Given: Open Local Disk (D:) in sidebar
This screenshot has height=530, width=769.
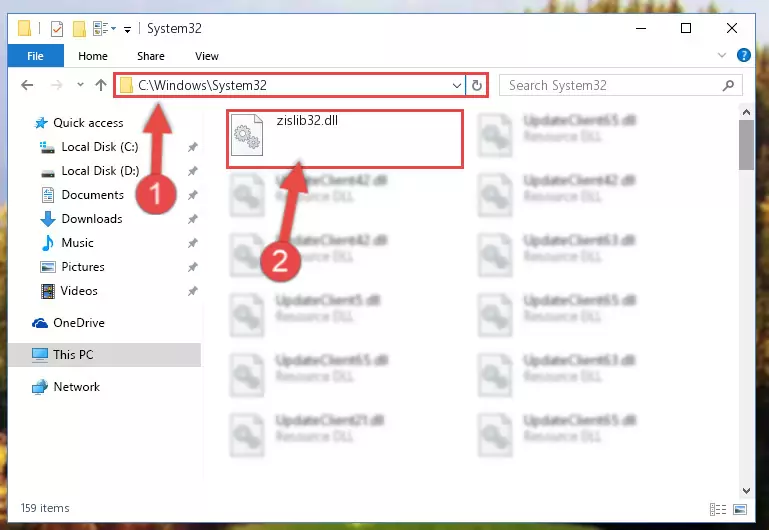Looking at the screenshot, I should pyautogui.click(x=100, y=171).
